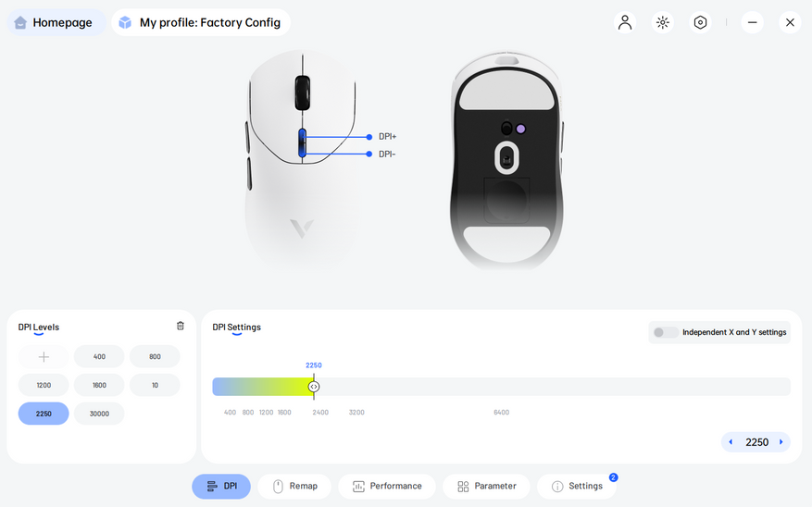Click the DPI value input field

point(756,442)
